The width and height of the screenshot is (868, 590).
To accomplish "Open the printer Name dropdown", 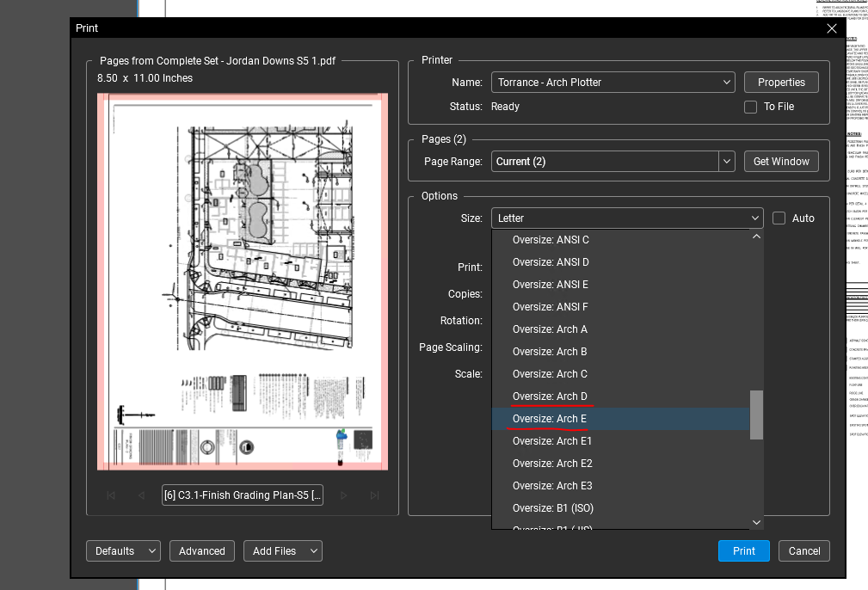I will [613, 83].
